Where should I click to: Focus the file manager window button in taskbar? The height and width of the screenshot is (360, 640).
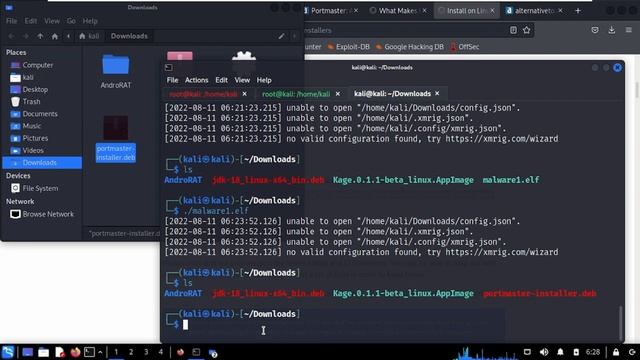(213, 352)
